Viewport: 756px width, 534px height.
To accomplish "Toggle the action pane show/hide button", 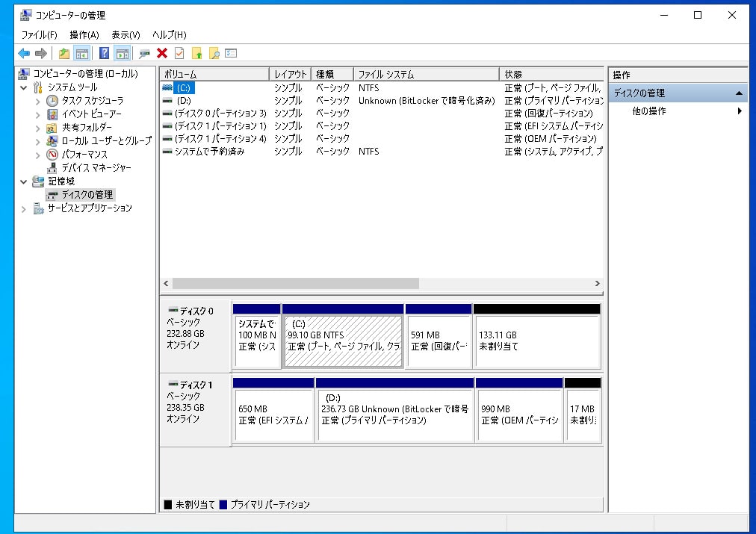I will (x=122, y=53).
